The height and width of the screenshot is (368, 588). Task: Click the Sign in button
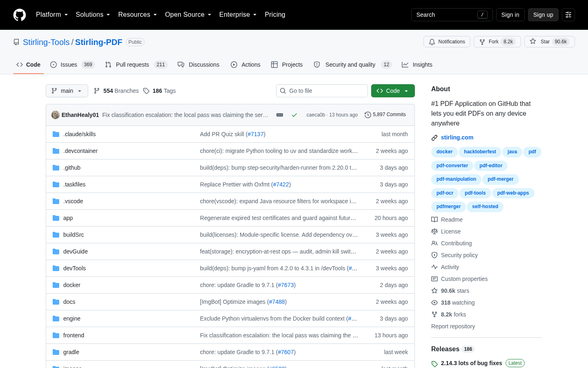point(510,15)
